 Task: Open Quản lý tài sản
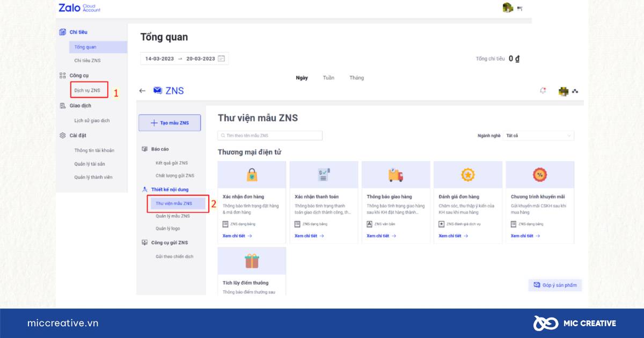(x=90, y=164)
